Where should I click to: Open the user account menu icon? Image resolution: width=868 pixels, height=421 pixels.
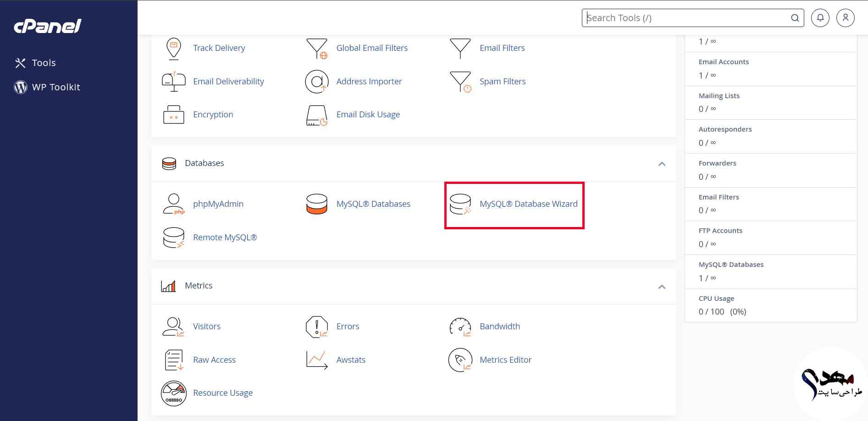(845, 18)
